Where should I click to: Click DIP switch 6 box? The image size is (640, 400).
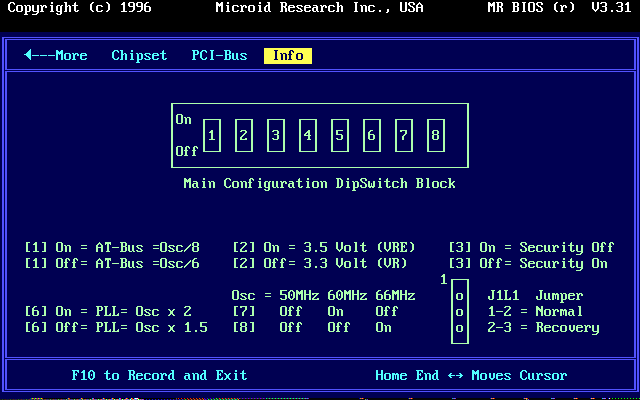tap(372, 134)
